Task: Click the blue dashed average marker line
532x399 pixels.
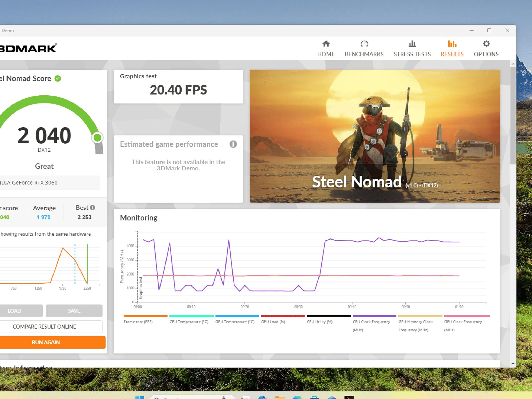Action: pyautogui.click(x=75, y=264)
